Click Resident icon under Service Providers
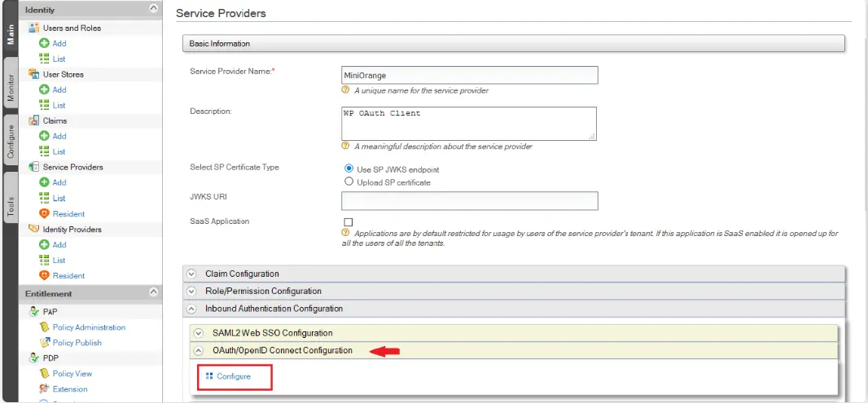This screenshot has height=403, width=868. (x=44, y=213)
